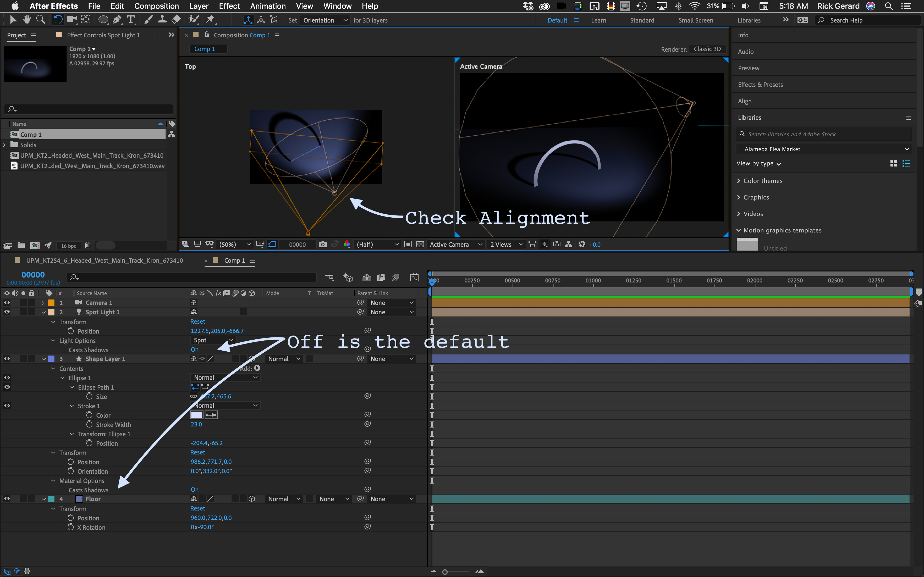Take snapshot with camera icon in viewer

323,244
